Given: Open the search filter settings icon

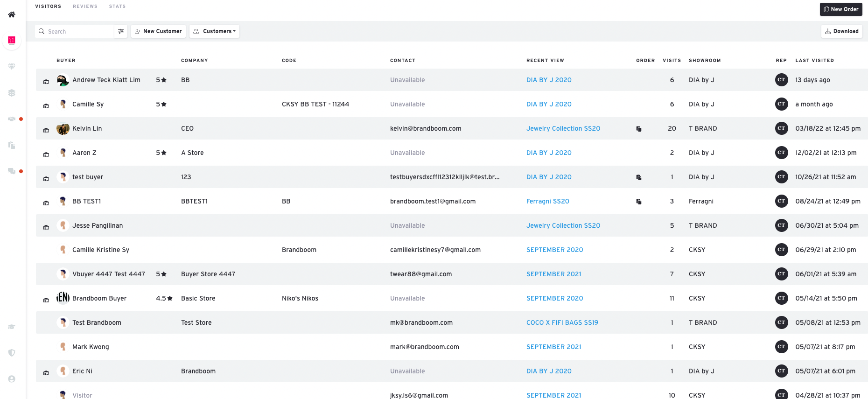Looking at the screenshot, I should (121, 31).
